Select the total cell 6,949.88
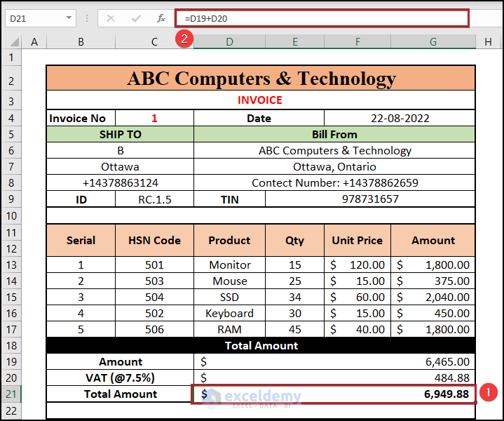This screenshot has width=504, height=421. click(334, 394)
